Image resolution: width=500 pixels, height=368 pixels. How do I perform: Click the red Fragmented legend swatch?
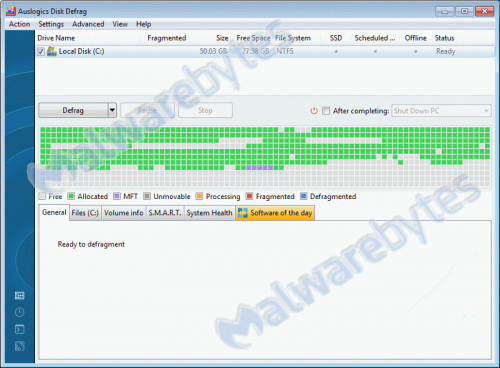pyautogui.click(x=249, y=196)
